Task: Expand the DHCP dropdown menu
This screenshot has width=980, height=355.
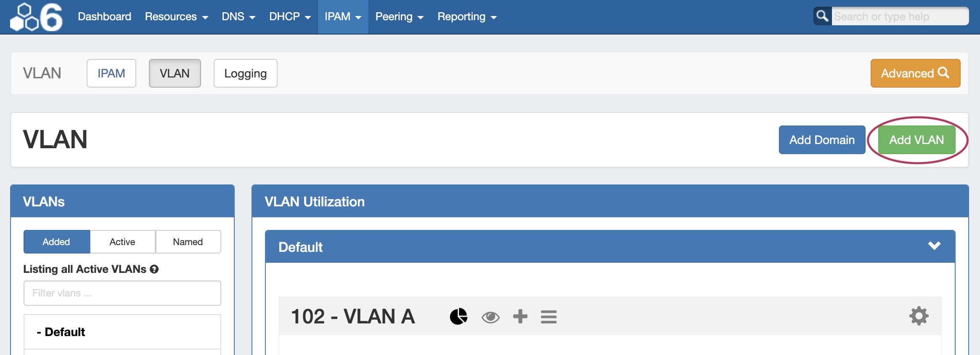Action: pos(290,17)
